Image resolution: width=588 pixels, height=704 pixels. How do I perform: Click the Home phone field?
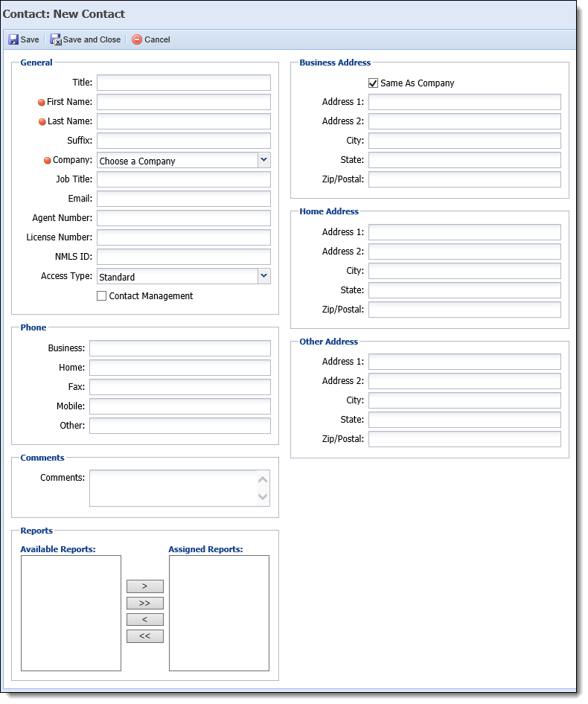click(180, 368)
